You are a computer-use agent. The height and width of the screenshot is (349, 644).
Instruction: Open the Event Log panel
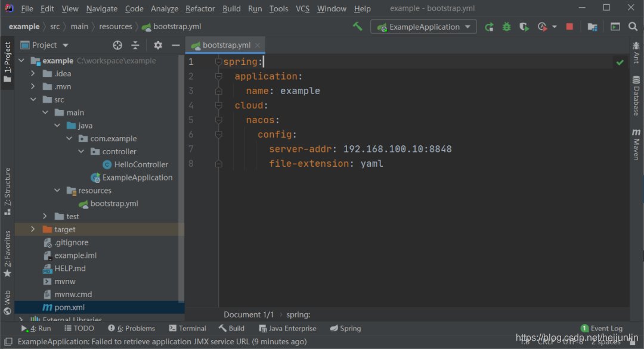(602, 329)
